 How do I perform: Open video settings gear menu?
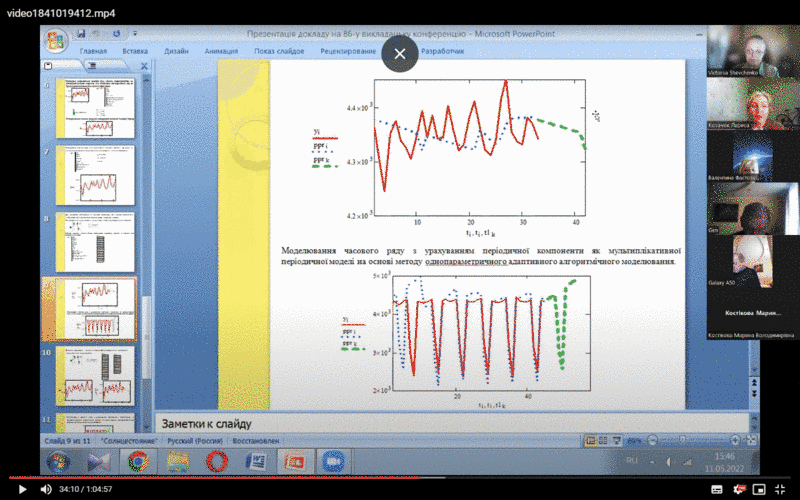pyautogui.click(x=740, y=489)
